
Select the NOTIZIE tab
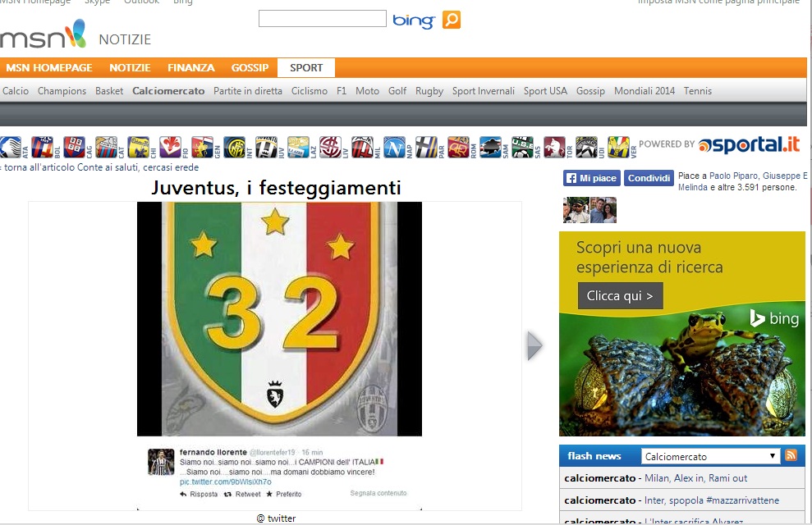click(130, 68)
